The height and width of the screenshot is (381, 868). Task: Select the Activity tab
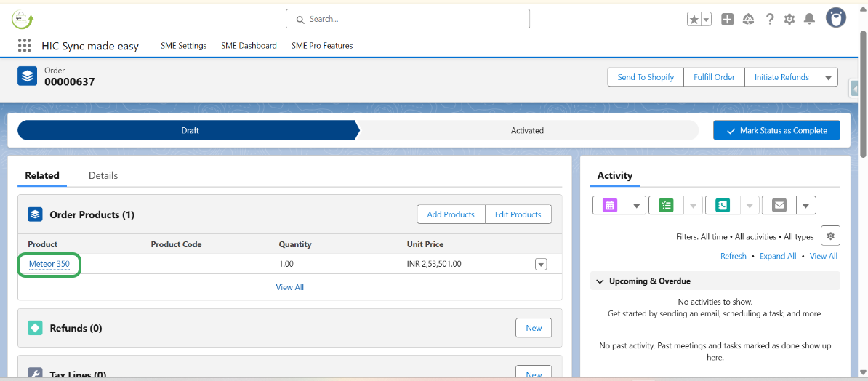[x=614, y=175]
